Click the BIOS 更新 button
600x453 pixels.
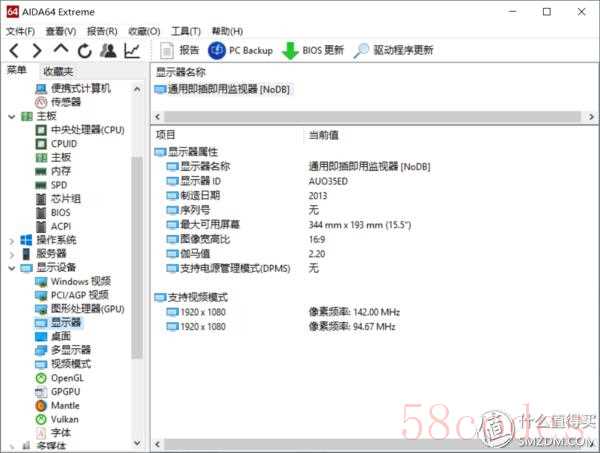point(313,51)
